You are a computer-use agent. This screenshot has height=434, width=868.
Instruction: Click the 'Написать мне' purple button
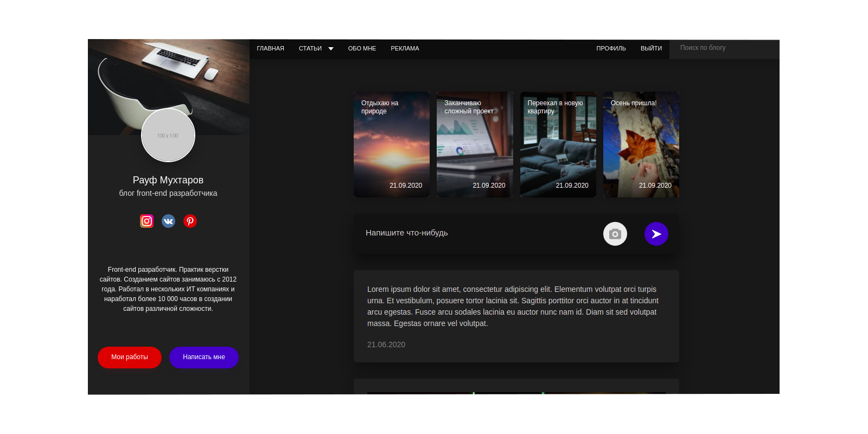[x=204, y=358]
